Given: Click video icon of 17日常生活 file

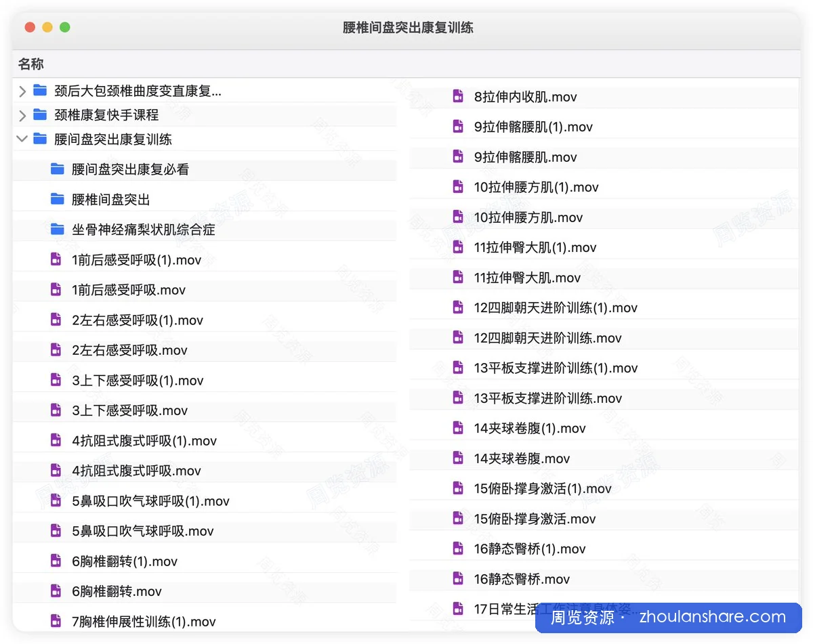Looking at the screenshot, I should (459, 609).
